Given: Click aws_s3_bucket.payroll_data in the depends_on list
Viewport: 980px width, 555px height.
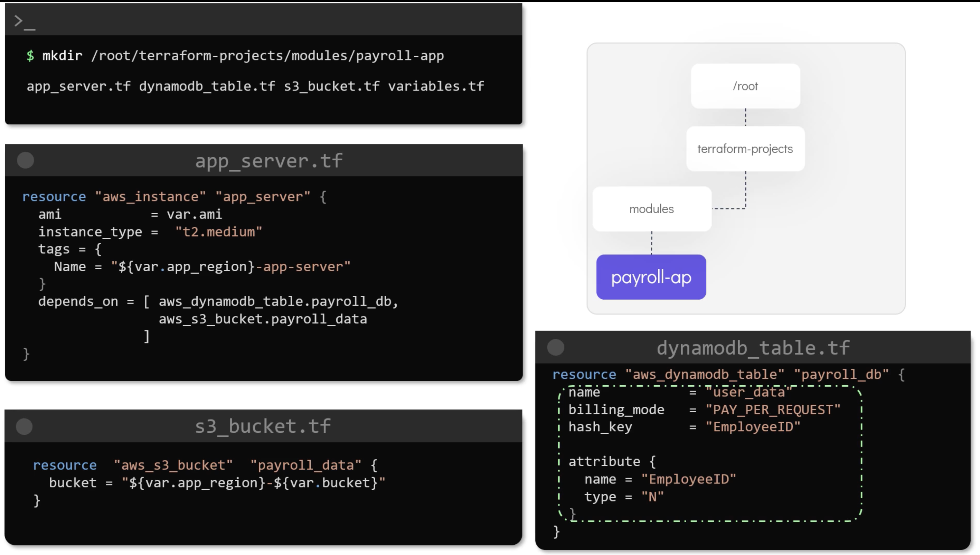Looking at the screenshot, I should 263,319.
